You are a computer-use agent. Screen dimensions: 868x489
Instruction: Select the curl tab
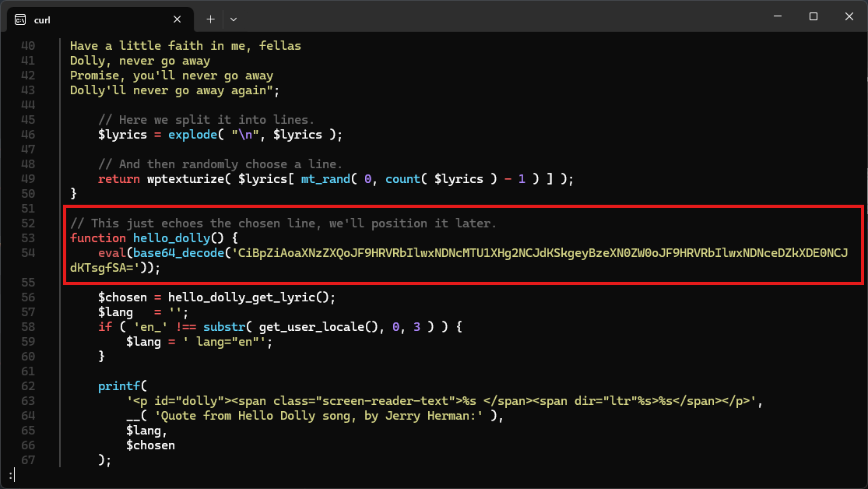[100, 19]
